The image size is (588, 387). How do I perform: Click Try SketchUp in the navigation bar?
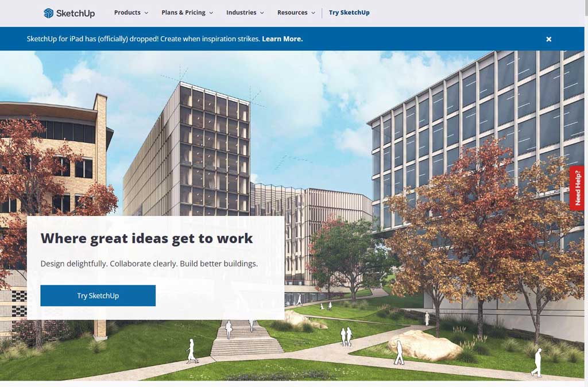click(x=349, y=13)
